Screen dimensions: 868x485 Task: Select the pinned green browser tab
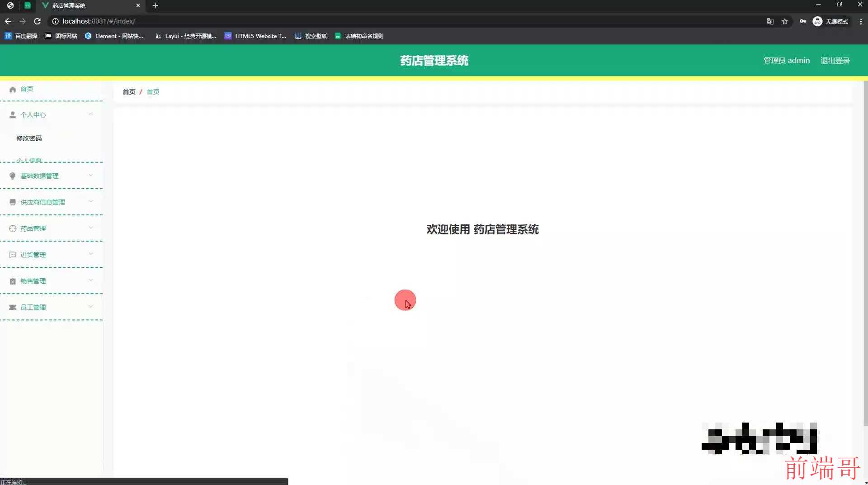click(x=28, y=5)
